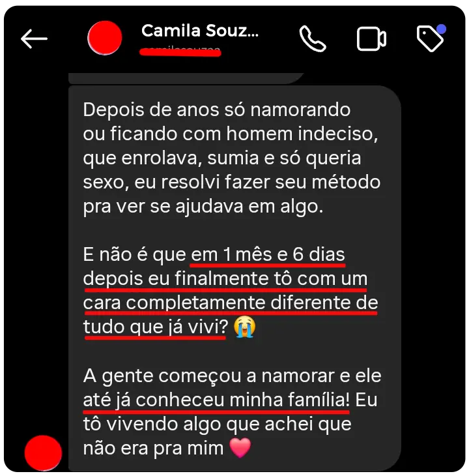Tap the partially visible previous message bubble
The width and height of the screenshot is (469, 476).
tap(186, 78)
